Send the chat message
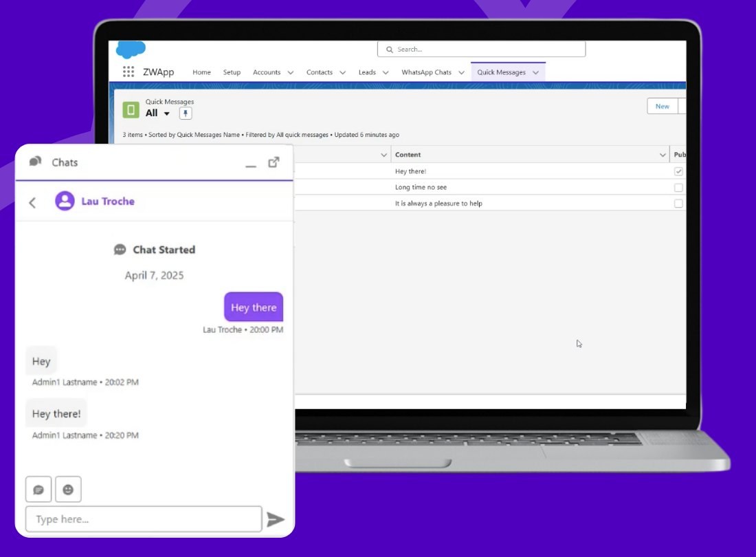The height and width of the screenshot is (557, 756). (276, 519)
